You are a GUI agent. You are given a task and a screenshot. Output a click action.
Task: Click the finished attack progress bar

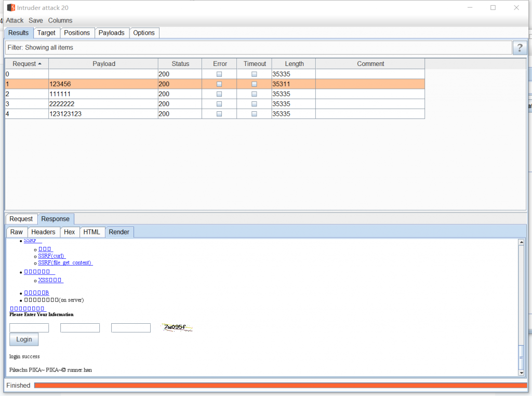click(x=281, y=385)
